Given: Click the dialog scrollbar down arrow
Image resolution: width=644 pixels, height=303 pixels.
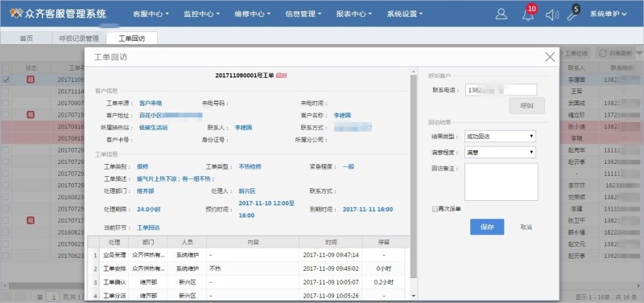Looking at the screenshot, I should (413, 296).
